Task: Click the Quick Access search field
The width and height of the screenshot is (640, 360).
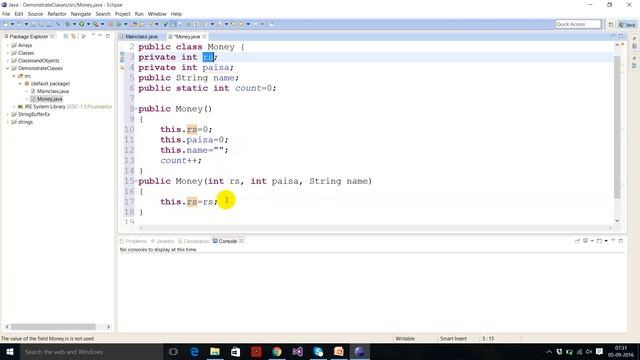Action: pyautogui.click(x=578, y=24)
